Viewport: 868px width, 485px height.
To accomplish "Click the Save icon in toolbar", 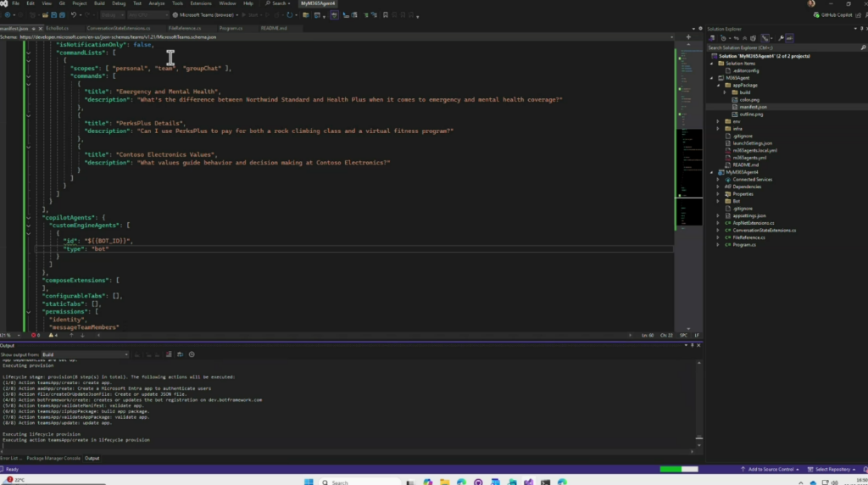I will 53,15.
